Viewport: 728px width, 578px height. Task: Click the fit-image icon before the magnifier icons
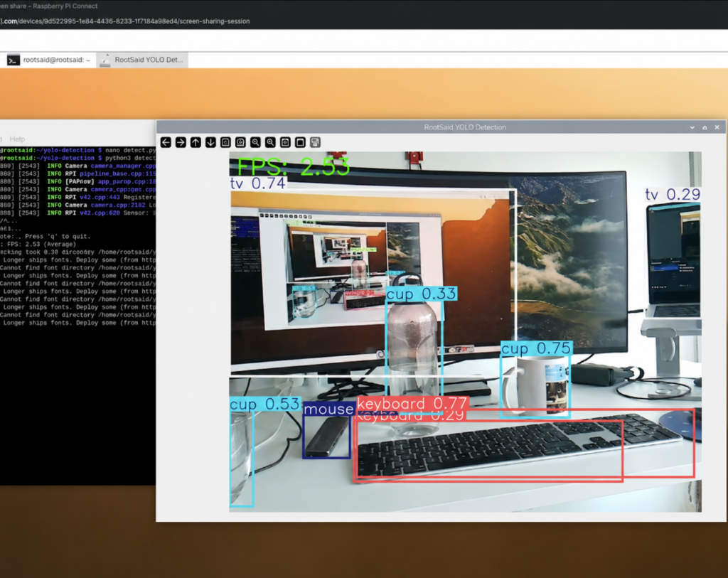point(240,142)
